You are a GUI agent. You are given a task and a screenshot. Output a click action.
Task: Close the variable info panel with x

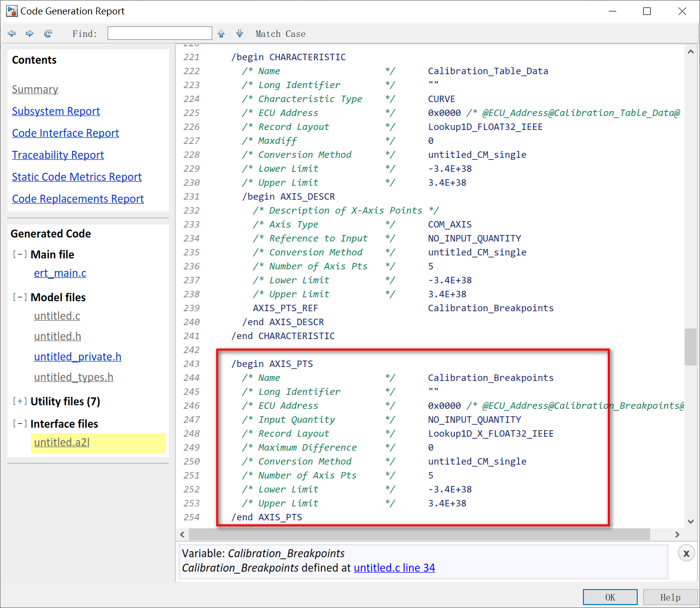click(686, 553)
